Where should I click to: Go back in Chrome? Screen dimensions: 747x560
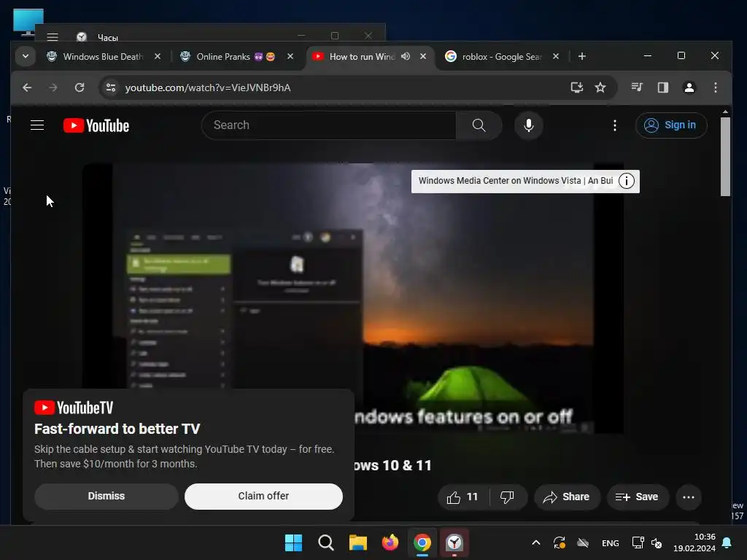point(27,87)
